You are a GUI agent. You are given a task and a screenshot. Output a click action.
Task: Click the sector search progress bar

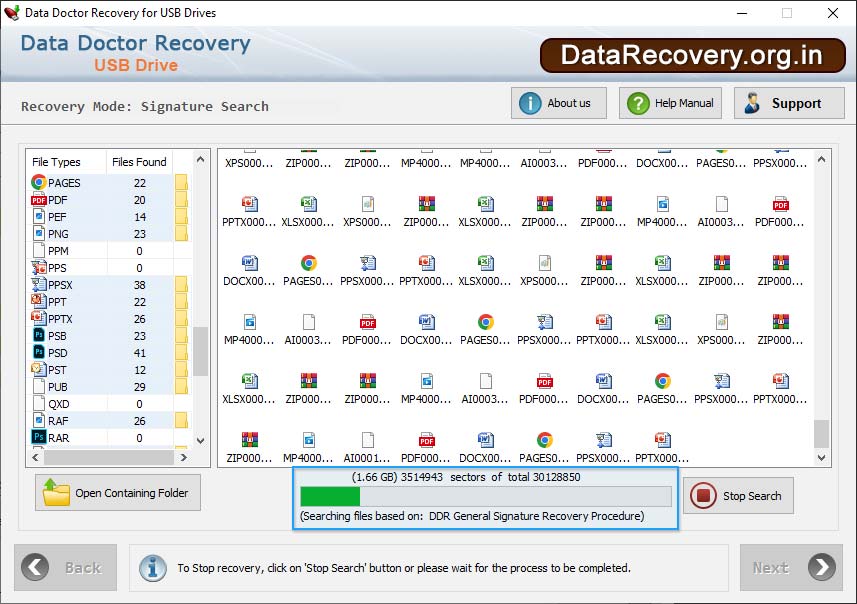486,496
